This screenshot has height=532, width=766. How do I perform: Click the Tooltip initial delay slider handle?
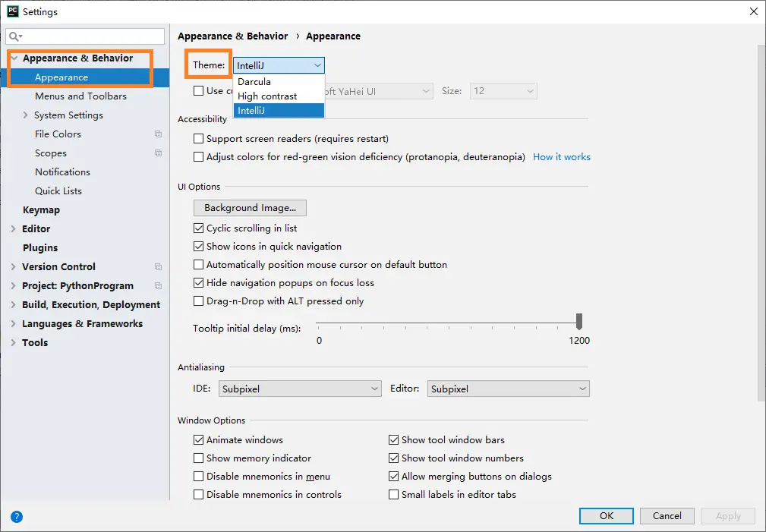pyautogui.click(x=579, y=322)
